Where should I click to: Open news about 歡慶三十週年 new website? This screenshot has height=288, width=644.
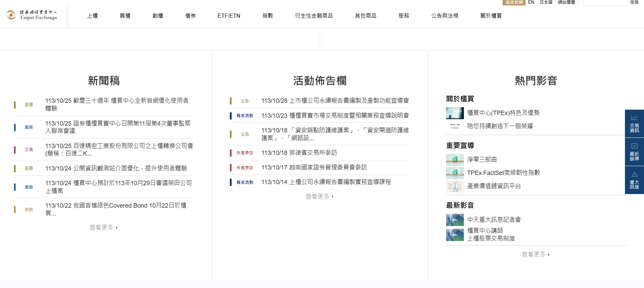(x=117, y=104)
